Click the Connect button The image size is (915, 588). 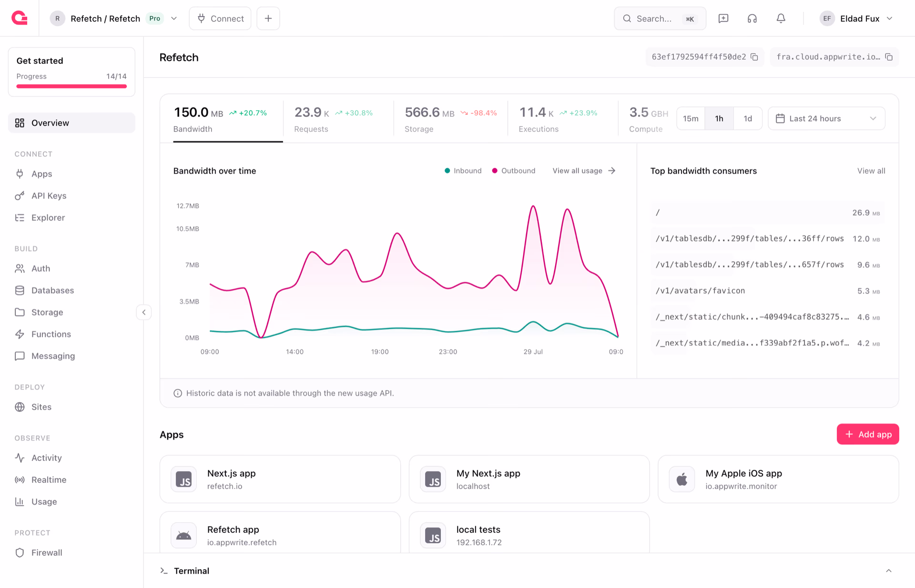point(220,19)
